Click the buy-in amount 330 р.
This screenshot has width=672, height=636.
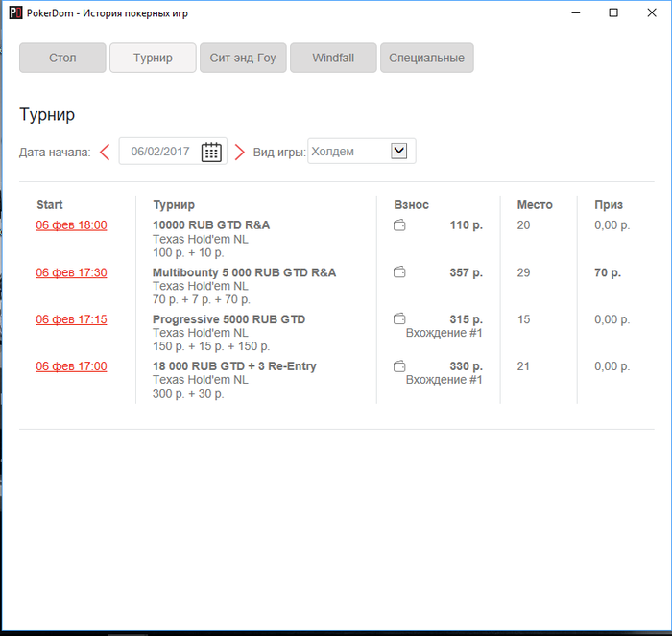[467, 366]
